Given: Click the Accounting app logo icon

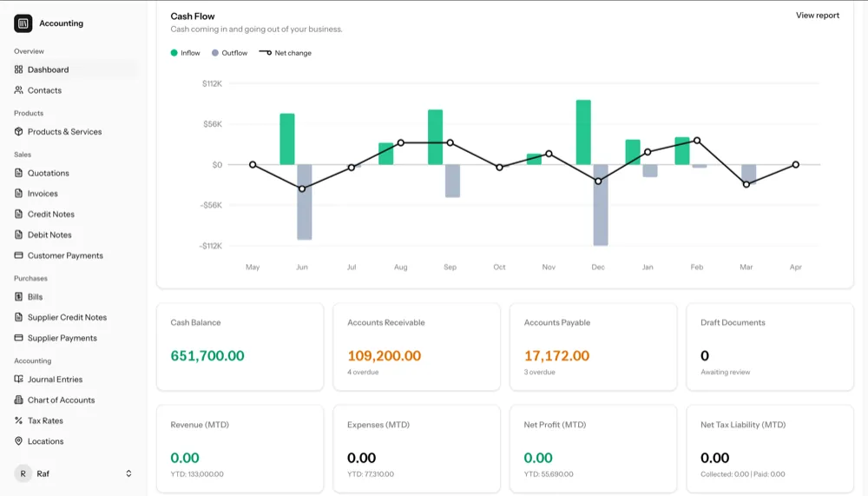Looking at the screenshot, I should point(23,23).
